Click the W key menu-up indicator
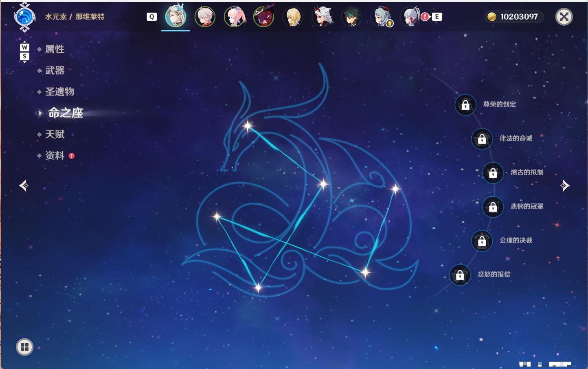This screenshot has height=369, width=588. 24,47
